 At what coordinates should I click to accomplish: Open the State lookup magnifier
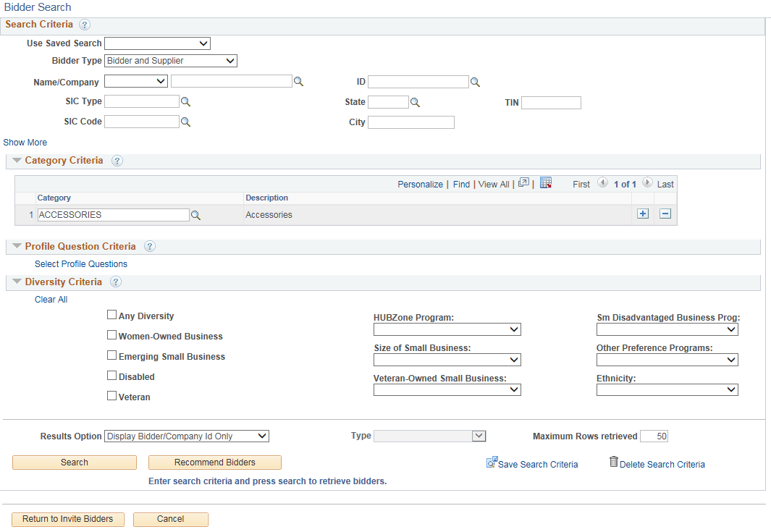pos(414,102)
